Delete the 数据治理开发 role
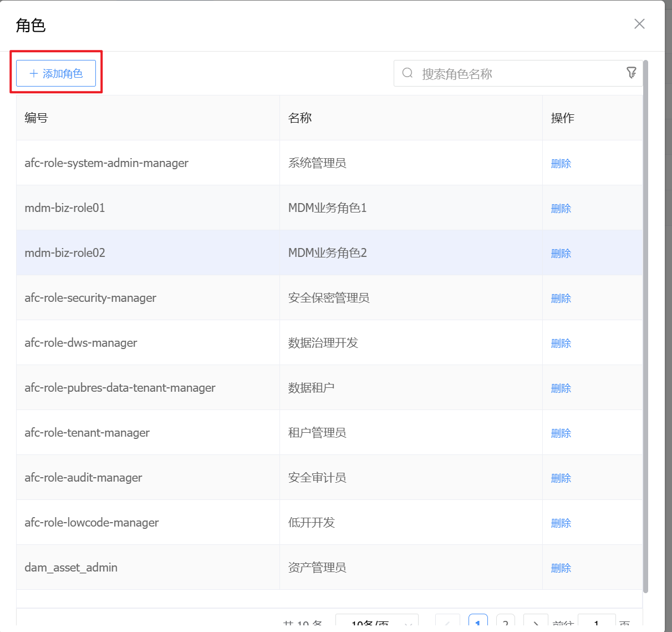The width and height of the screenshot is (672, 632). tap(561, 343)
